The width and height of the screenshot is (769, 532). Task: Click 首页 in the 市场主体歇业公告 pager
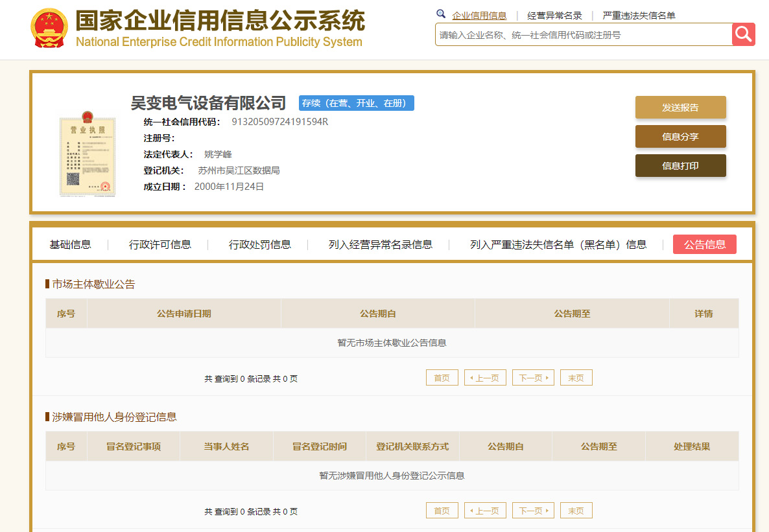442,378
